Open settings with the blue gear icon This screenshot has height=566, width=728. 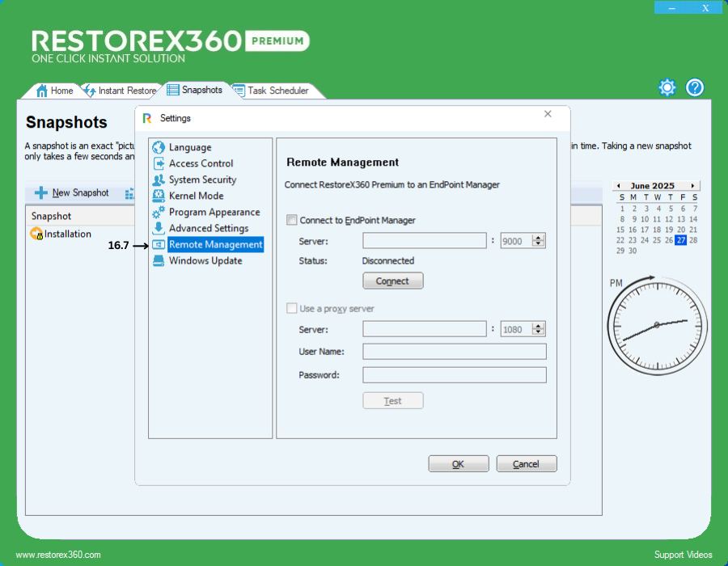667,87
